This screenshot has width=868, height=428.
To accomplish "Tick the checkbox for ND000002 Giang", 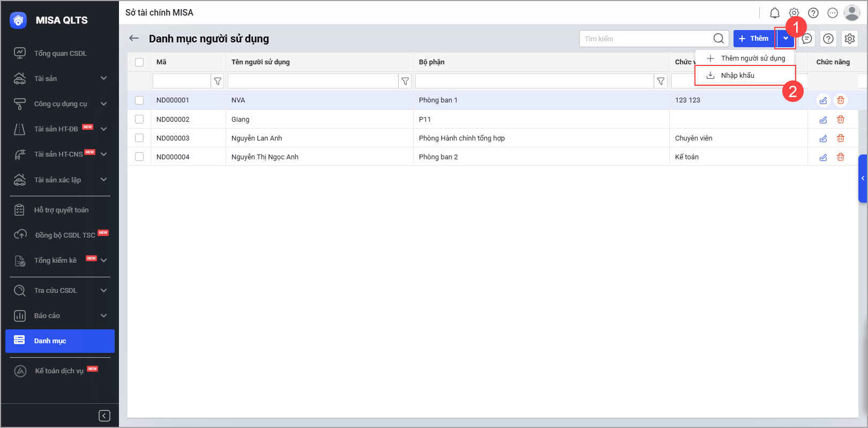I will pyautogui.click(x=139, y=119).
